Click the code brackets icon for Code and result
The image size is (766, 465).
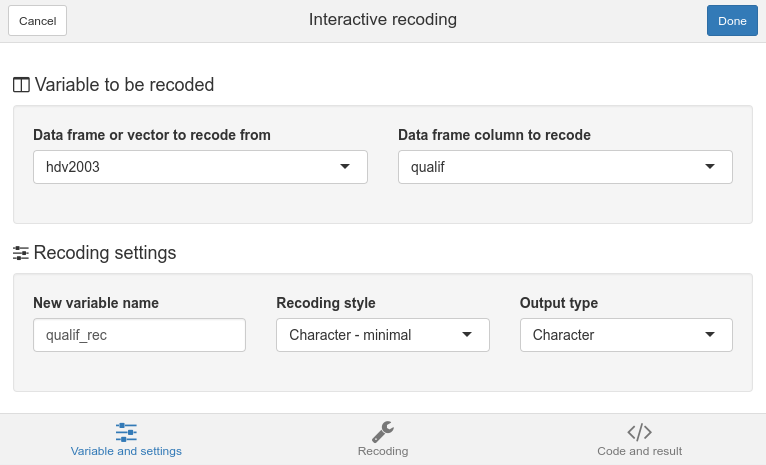[639, 432]
